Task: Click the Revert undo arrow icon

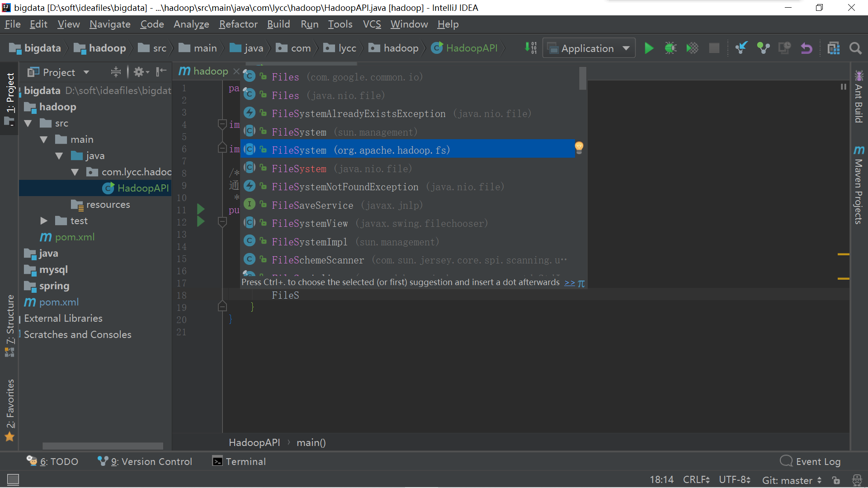Action: coord(807,48)
